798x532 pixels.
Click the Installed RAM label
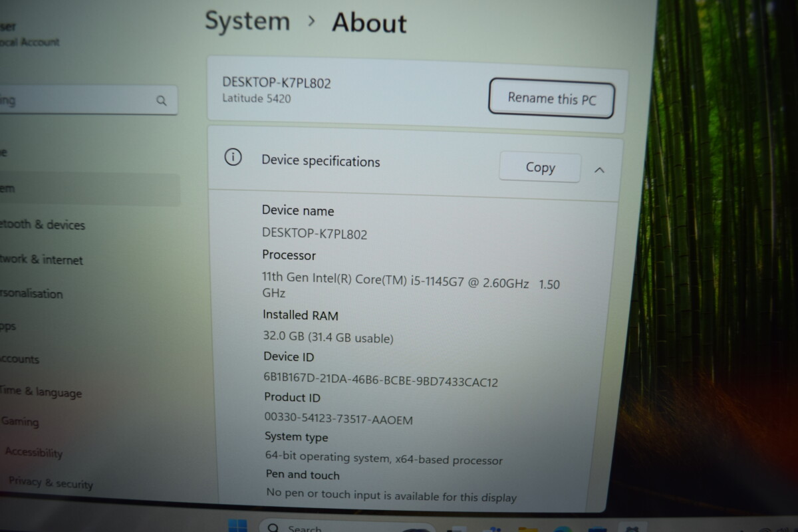point(301,315)
